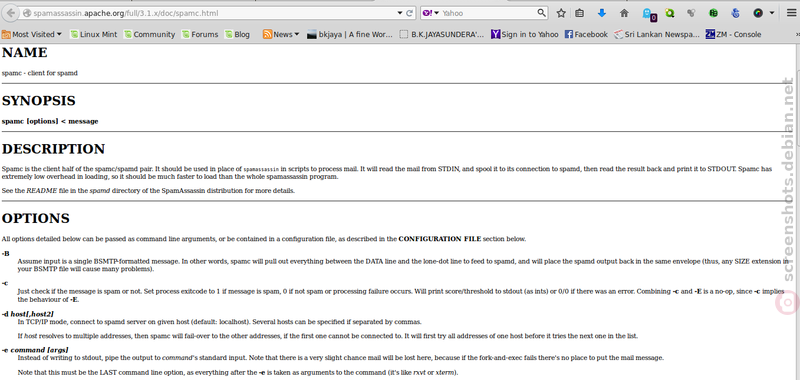Viewport: 800px width, 380px height.
Task: Show more bookmarks overflow chevron
Action: pos(797,35)
